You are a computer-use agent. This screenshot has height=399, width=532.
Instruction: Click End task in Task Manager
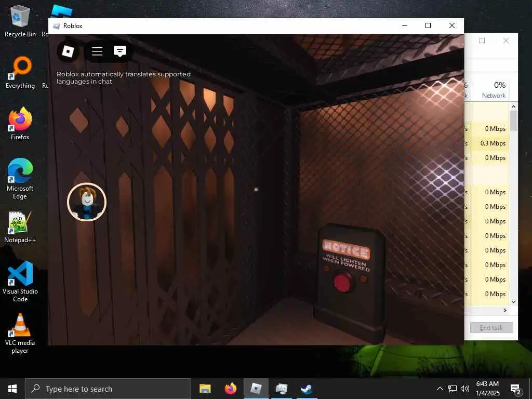491,328
